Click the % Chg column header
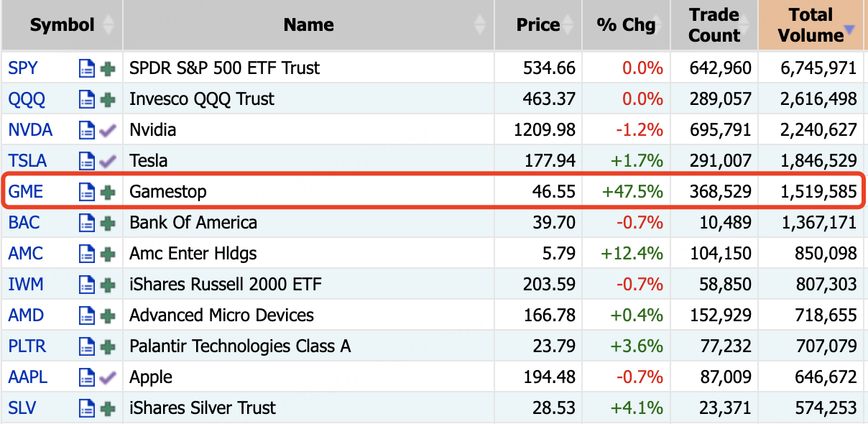Screen dimensions: 868x424 tap(626, 25)
